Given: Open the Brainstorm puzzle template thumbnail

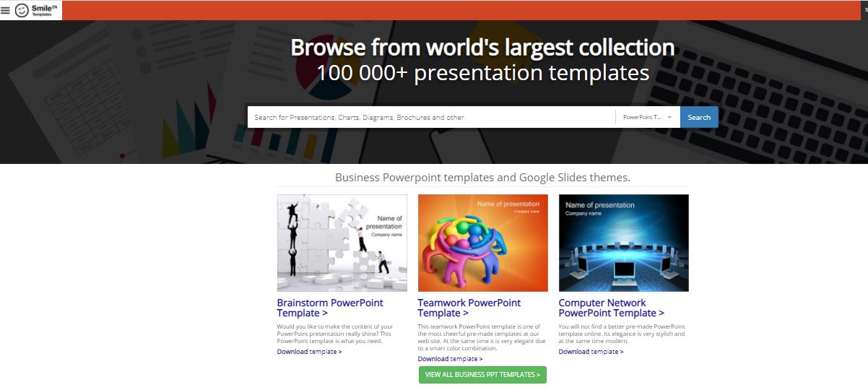Looking at the screenshot, I should point(342,243).
